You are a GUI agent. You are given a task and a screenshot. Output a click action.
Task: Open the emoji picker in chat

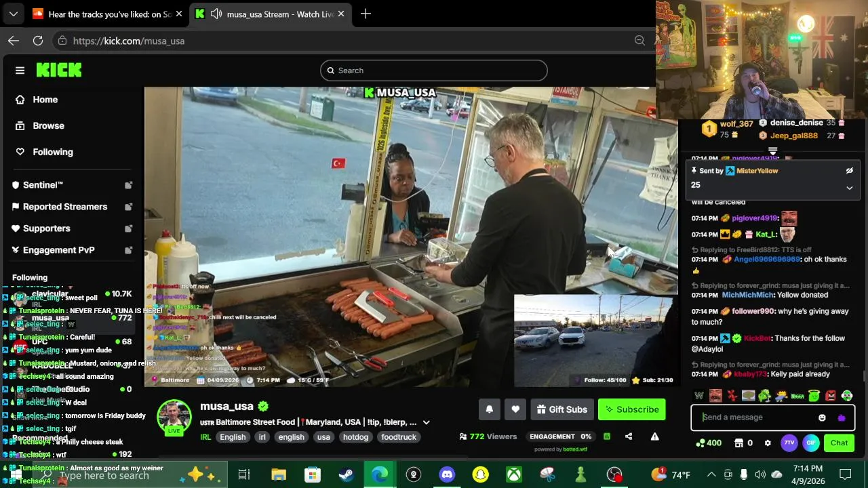pyautogui.click(x=822, y=418)
